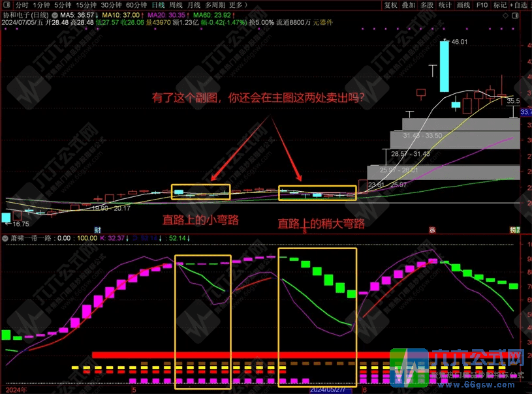Select the 周线 weekly chart tab
This screenshot has width=532, height=394.
coord(176,5)
